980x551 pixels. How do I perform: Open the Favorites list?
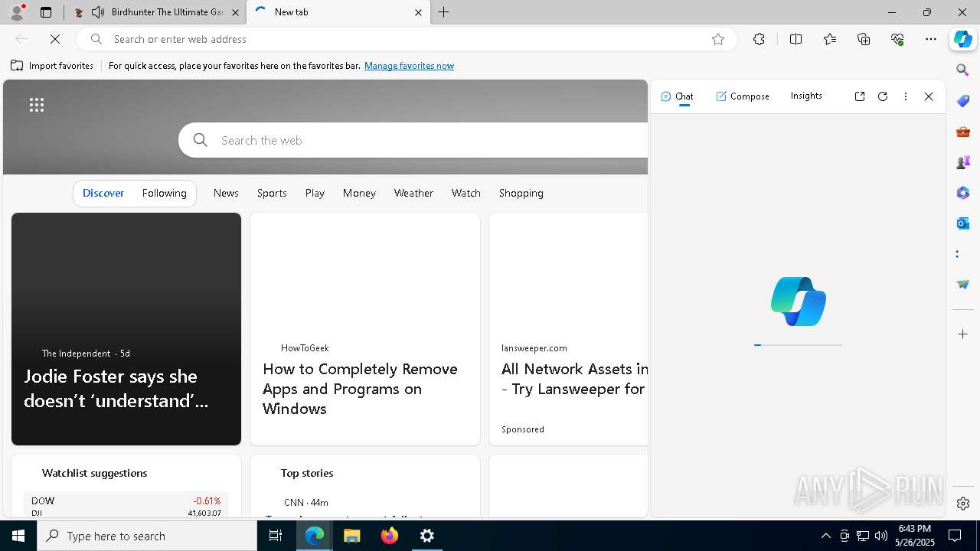830,39
